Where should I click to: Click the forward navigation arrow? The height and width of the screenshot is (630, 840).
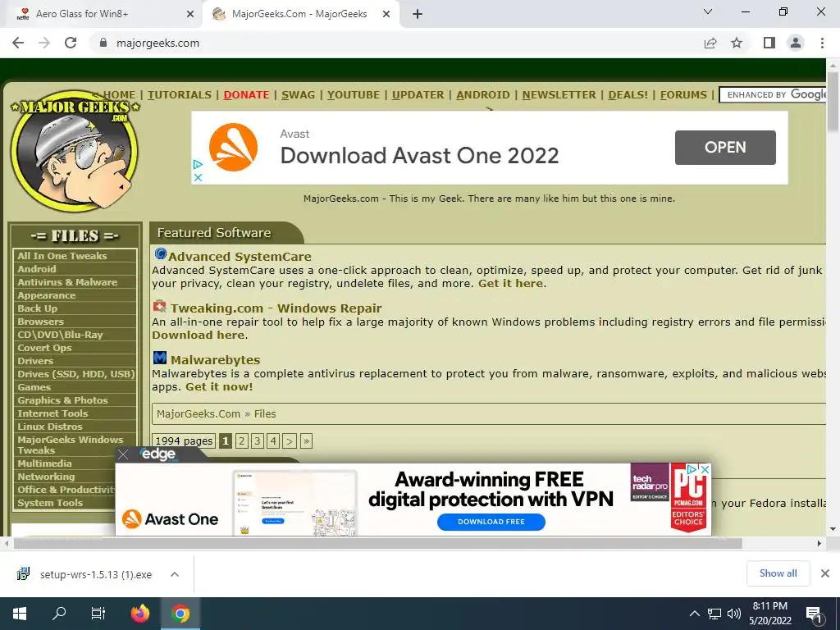(x=44, y=43)
